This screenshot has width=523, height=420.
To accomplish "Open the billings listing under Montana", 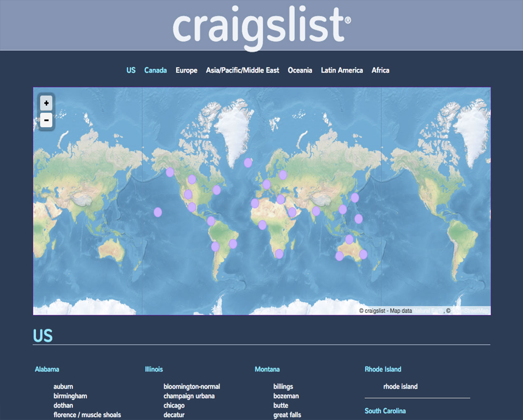I will pos(283,386).
